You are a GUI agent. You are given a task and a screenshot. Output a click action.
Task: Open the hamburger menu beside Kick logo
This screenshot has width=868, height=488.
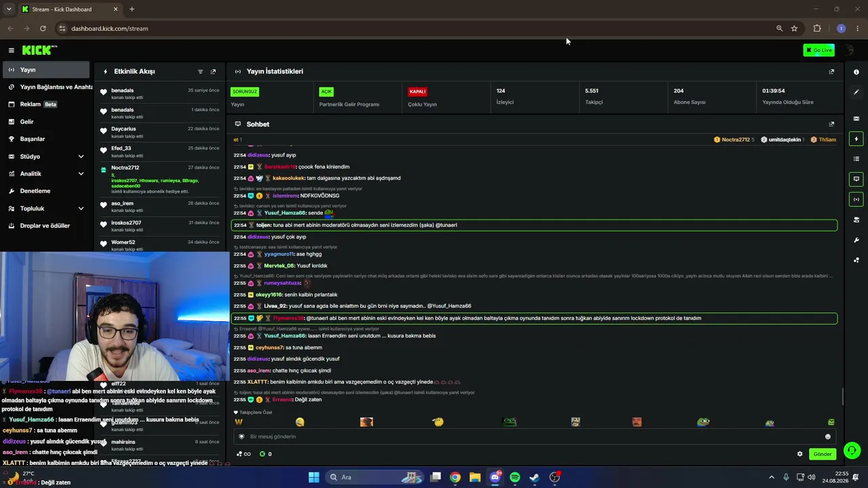coord(11,50)
